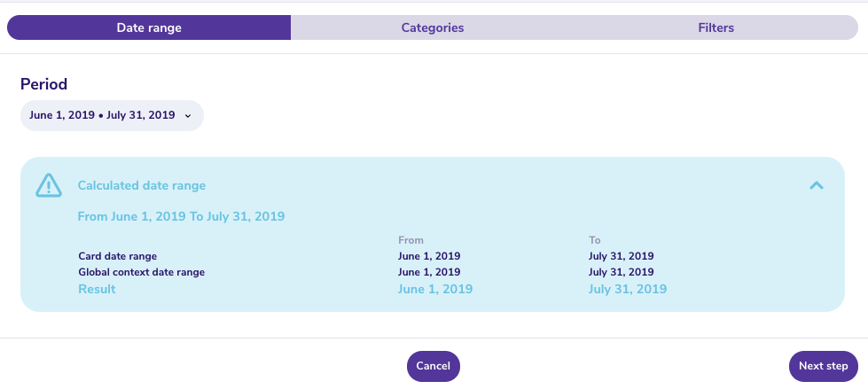Click the Global context date range label
The image size is (868, 389).
coord(142,272)
